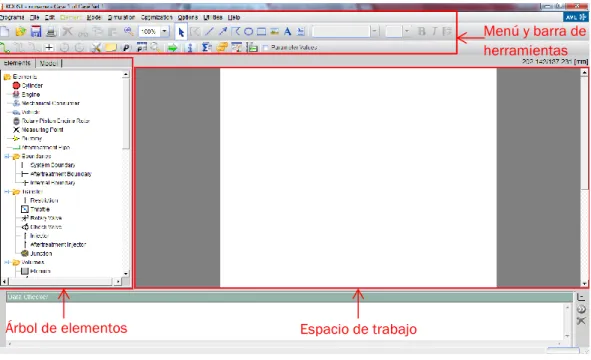Select the rectangle drawing tool
Viewport: 591px width, 360px height.
pyautogui.click(x=261, y=32)
